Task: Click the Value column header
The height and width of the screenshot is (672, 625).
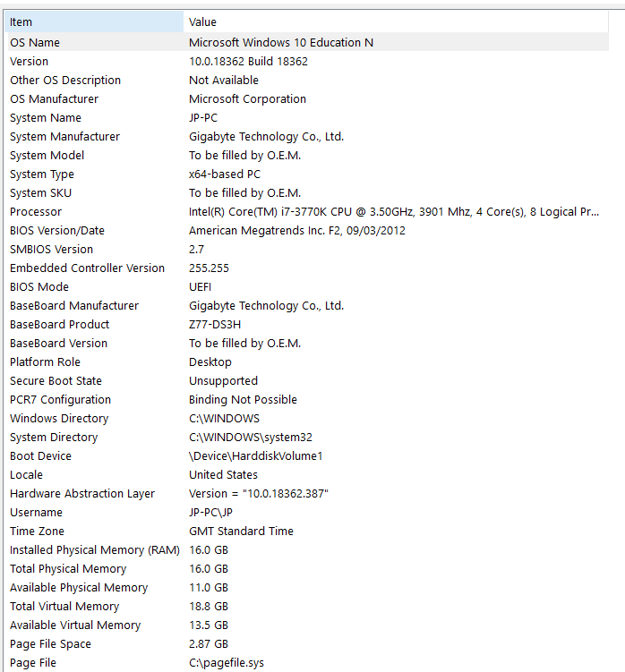Action: pyautogui.click(x=396, y=21)
